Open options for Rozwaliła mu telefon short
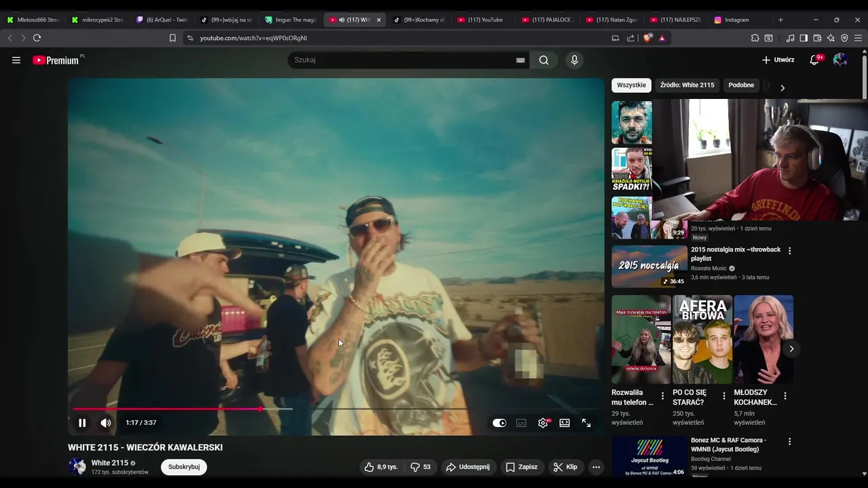The image size is (868, 488). pyautogui.click(x=663, y=396)
